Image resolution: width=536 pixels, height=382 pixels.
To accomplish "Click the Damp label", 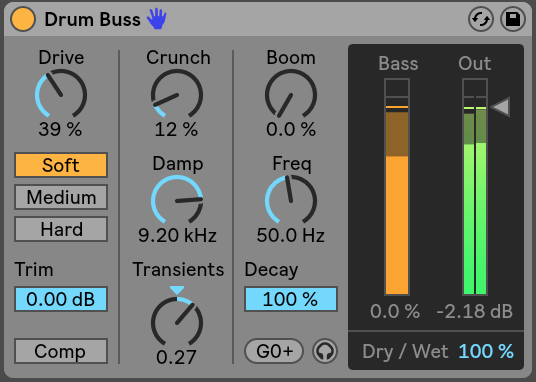I will point(178,164).
